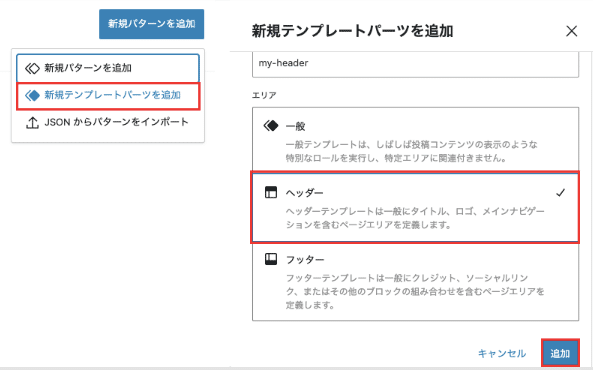This screenshot has width=593, height=370.
Task: Focus the my-header name input field
Action: click(415, 64)
